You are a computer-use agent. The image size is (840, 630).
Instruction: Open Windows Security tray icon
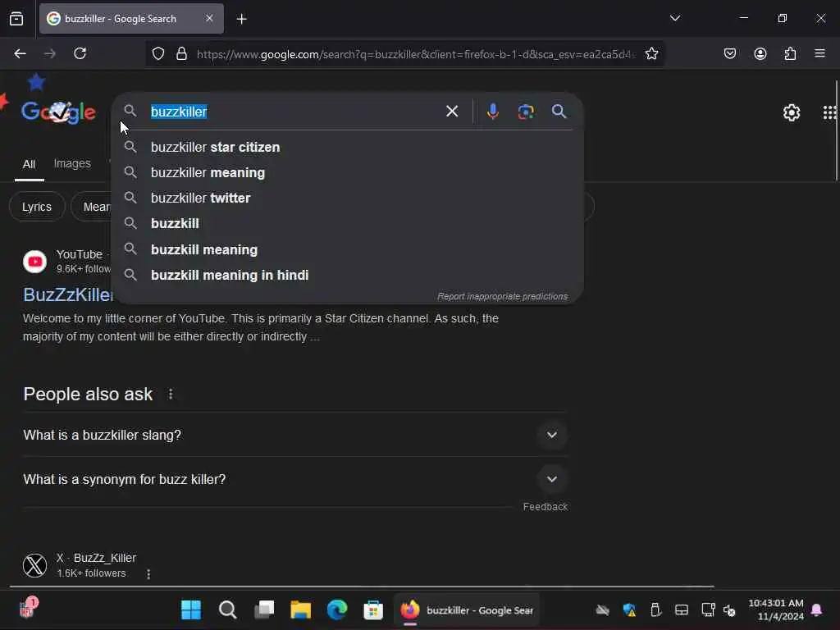[x=629, y=609]
